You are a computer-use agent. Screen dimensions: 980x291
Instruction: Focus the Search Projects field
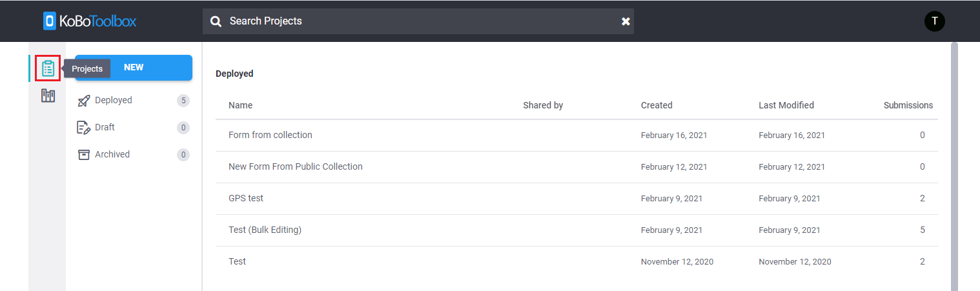pos(418,21)
